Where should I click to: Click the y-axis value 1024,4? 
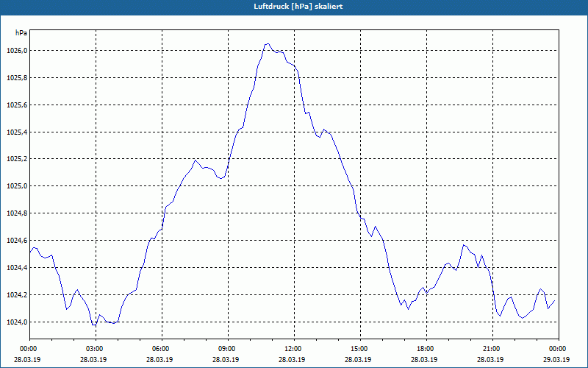click(x=17, y=268)
